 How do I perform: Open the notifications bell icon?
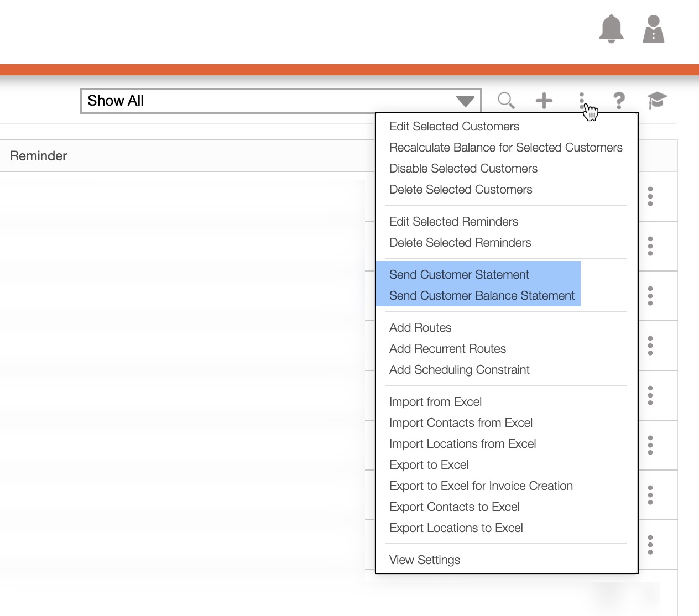point(611,29)
